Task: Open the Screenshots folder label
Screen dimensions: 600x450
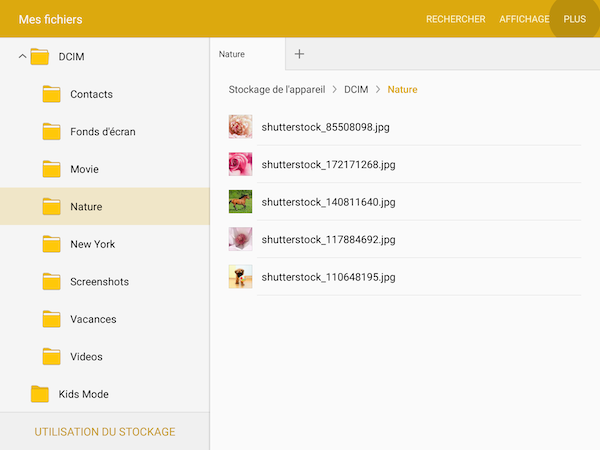Action: (x=99, y=282)
